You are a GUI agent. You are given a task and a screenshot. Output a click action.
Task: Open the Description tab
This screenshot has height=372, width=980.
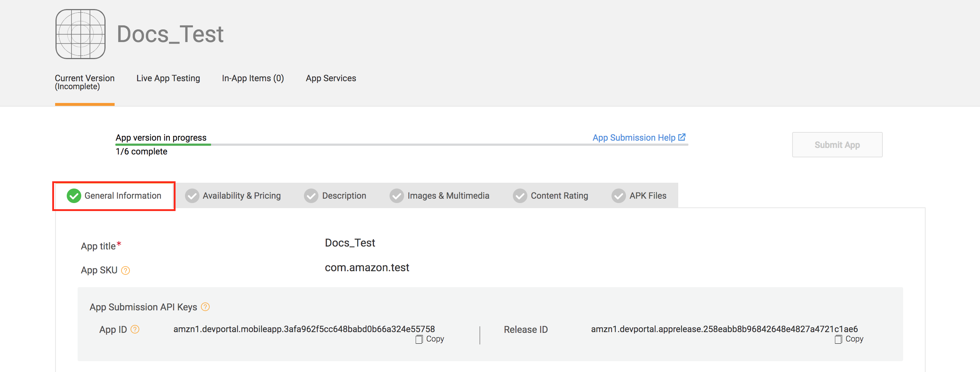pos(335,196)
